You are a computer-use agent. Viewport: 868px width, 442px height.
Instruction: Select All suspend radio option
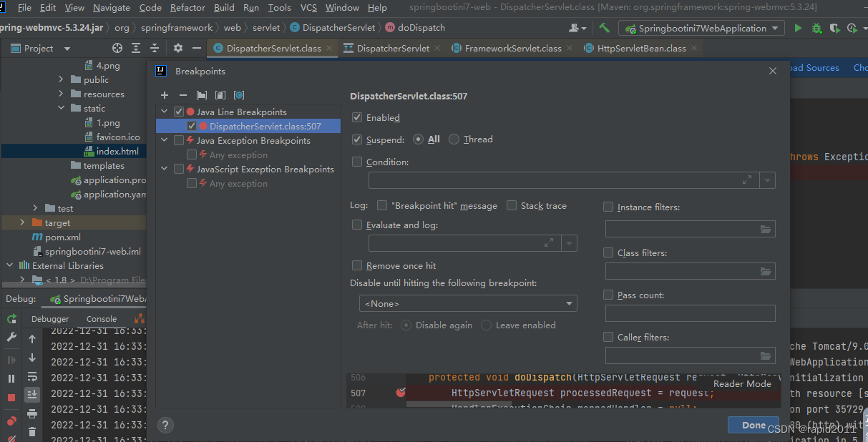tap(418, 139)
